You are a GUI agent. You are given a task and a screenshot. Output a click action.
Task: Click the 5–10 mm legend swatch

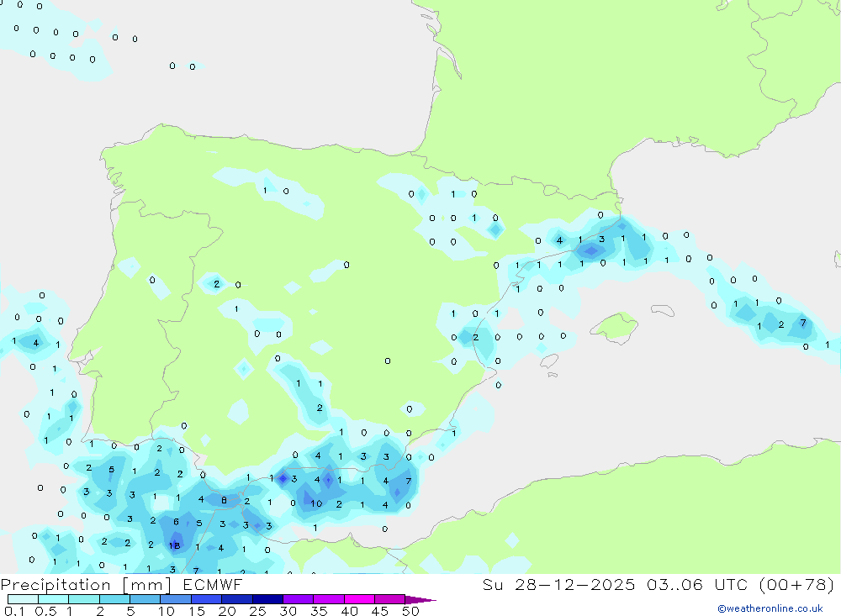145,599
